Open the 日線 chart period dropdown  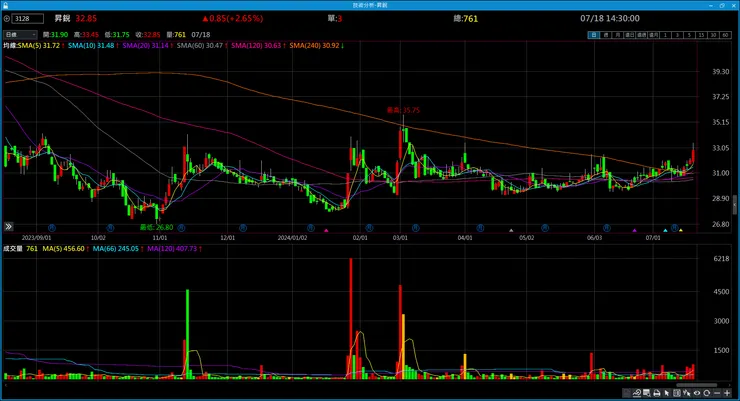pyautogui.click(x=20, y=34)
